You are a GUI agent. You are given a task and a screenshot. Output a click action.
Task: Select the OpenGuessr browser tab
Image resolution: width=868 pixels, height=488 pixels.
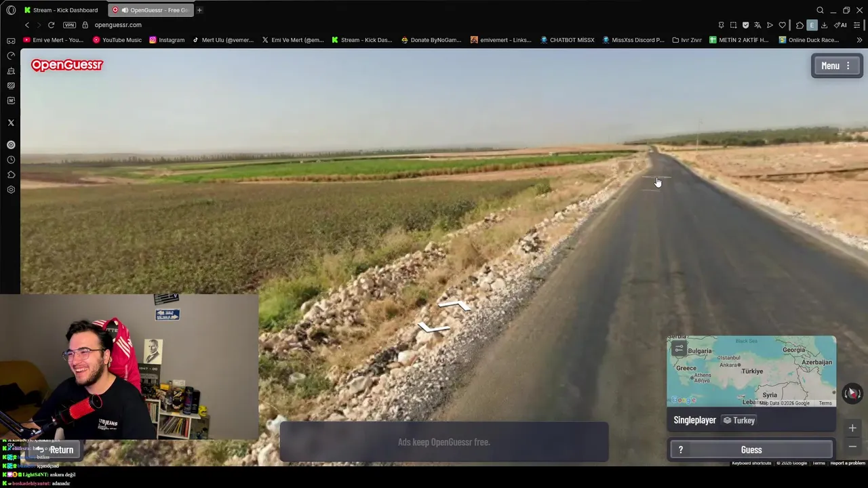(x=151, y=10)
